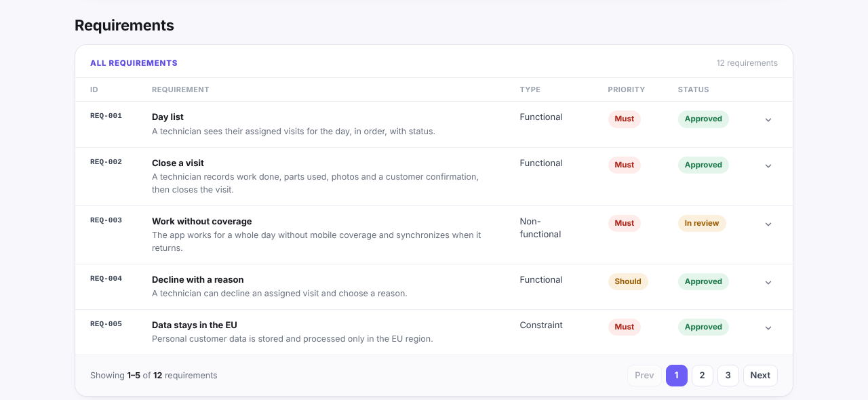Click the Must priority badge on REQ-003

click(625, 224)
